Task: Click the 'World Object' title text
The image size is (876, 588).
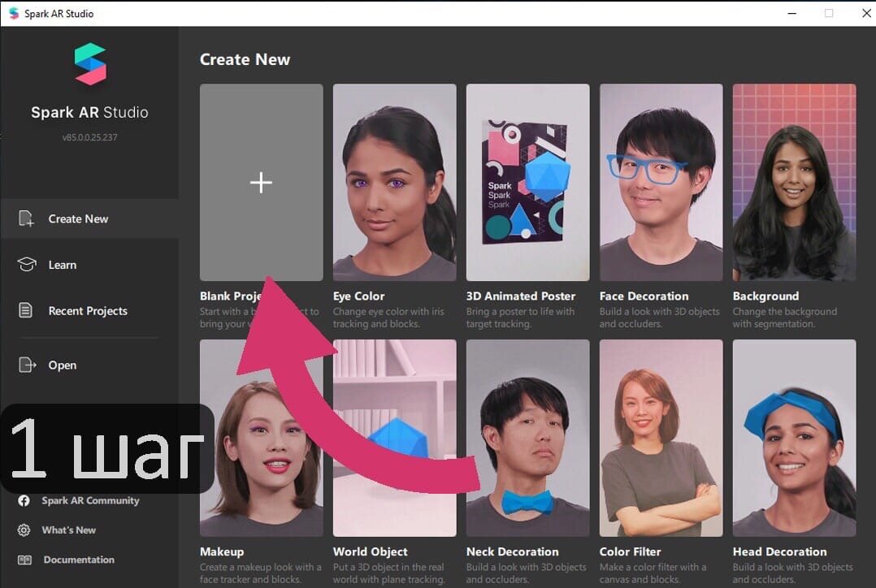Action: (371, 551)
